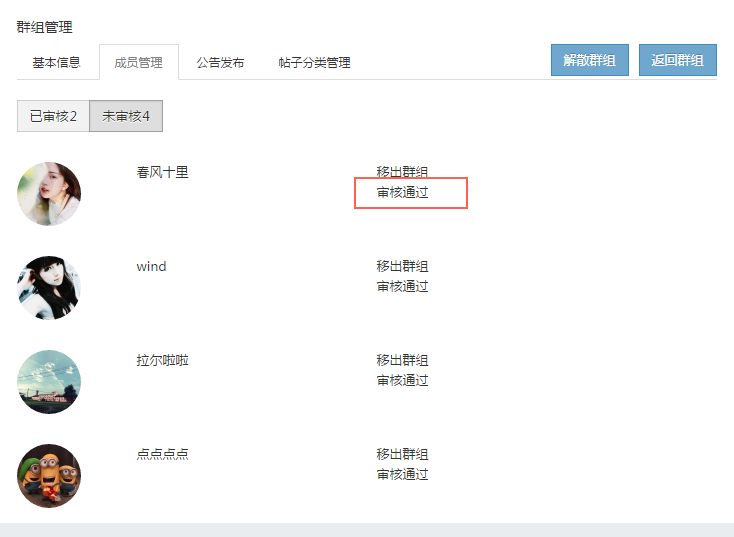Show the 未审核4 member list
The height and width of the screenshot is (537, 734).
coord(126,116)
